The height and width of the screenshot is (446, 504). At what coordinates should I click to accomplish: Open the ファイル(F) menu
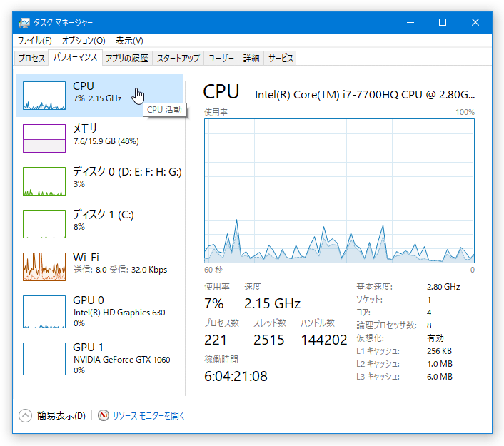34,41
